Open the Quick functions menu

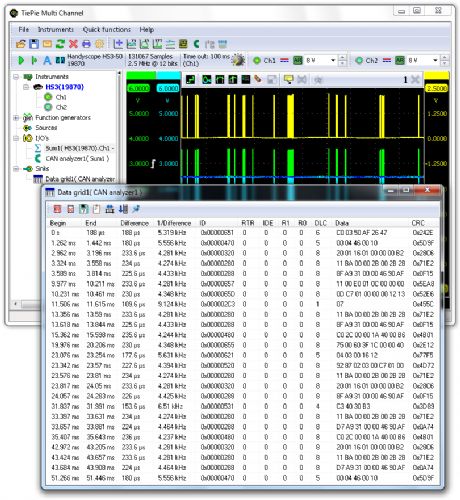click(x=107, y=29)
